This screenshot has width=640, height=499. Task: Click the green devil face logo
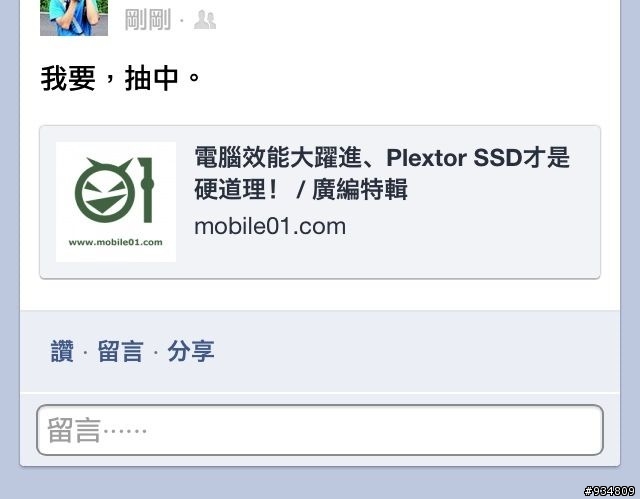[x=105, y=191]
